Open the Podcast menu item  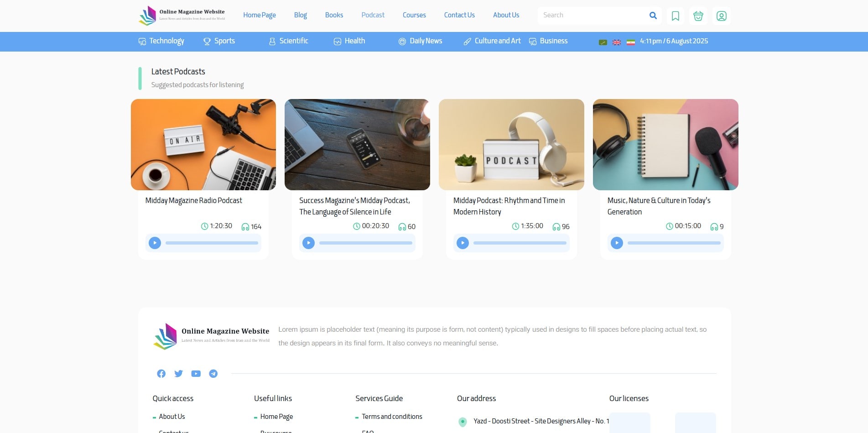coord(373,15)
